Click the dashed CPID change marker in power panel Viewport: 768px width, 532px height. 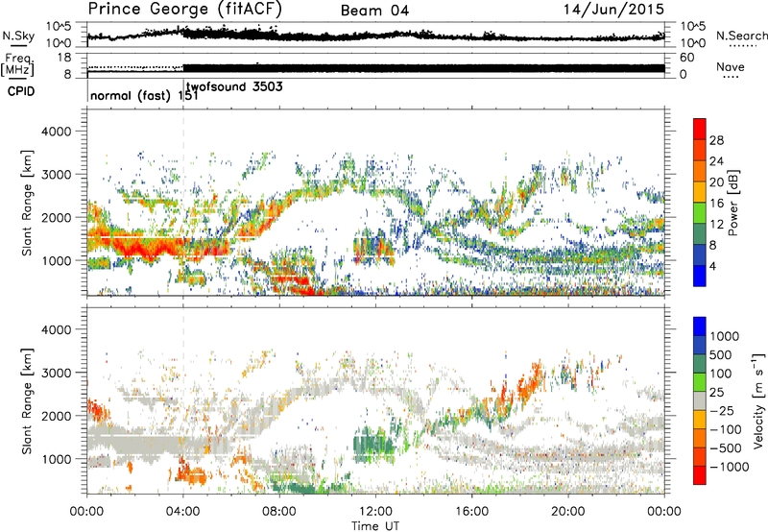point(183,203)
